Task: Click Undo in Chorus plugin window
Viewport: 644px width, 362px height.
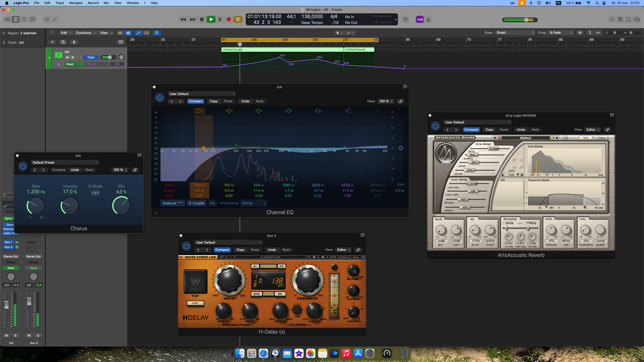Action: tap(75, 170)
